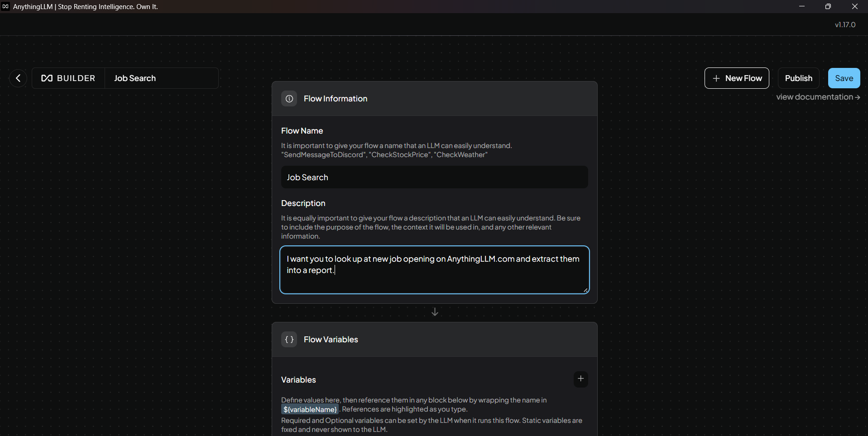
Task: Restore down the AnythingLLM window
Action: point(828,6)
